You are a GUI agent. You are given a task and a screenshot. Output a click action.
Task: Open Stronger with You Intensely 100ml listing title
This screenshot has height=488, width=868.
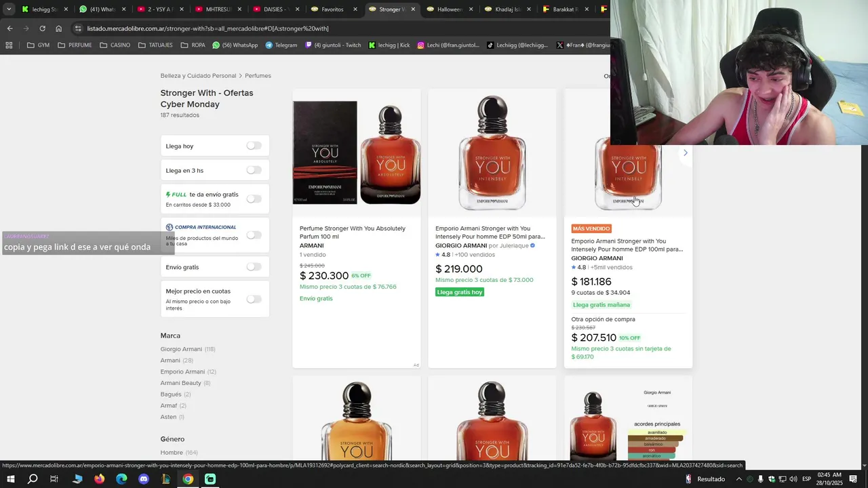(x=627, y=245)
